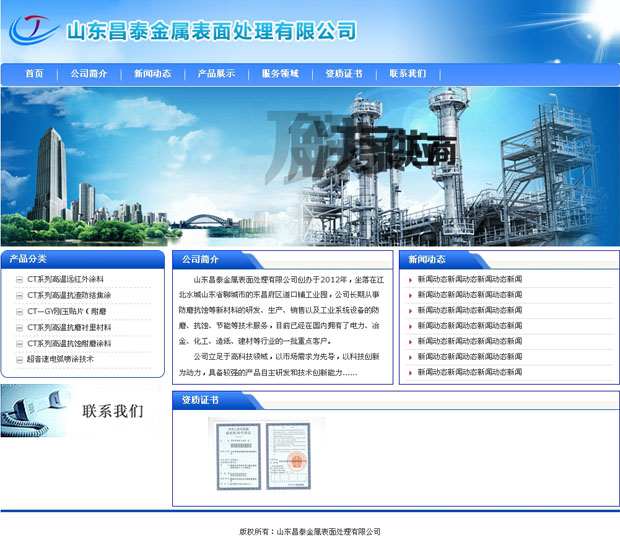Select 产品展示 in the navigation bar
The height and width of the screenshot is (558, 620).
(x=216, y=74)
